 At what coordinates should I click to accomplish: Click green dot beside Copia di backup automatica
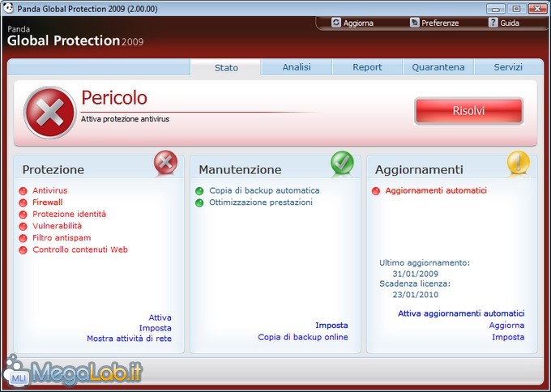tap(199, 191)
